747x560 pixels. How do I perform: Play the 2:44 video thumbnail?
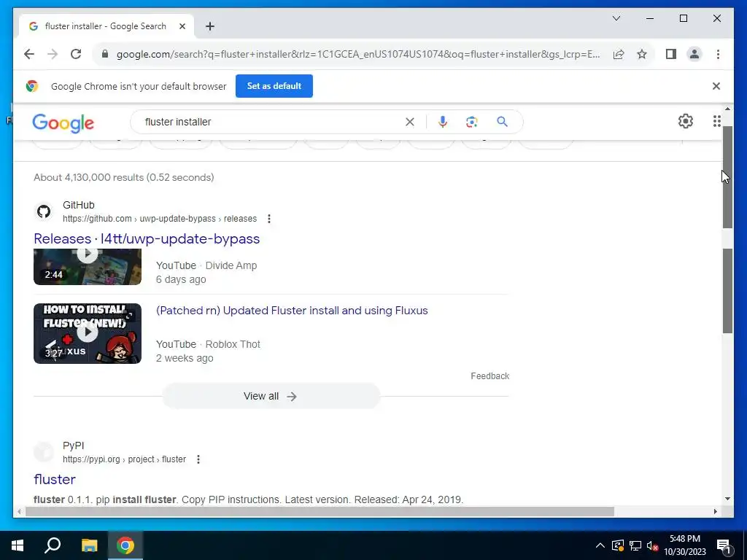[88, 267]
